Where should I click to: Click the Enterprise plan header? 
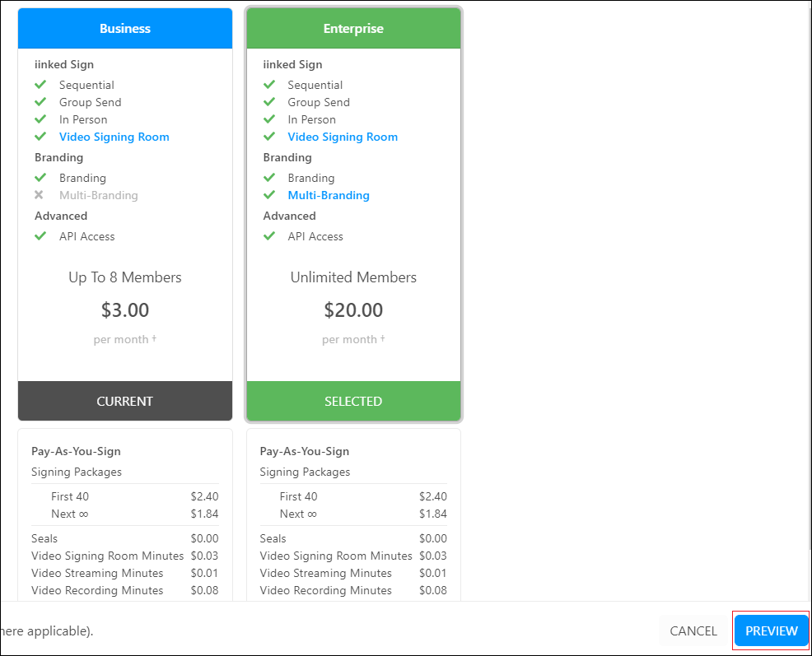[353, 29]
